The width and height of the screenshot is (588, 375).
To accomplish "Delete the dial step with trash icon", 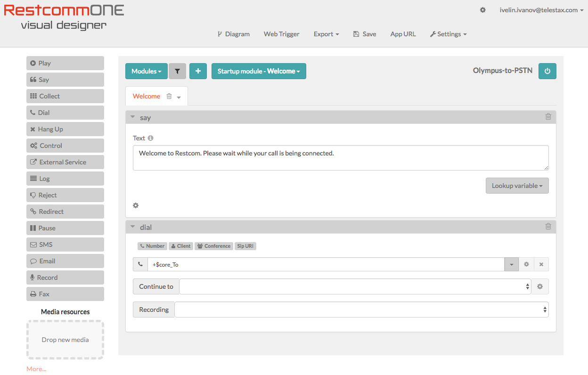I will (x=548, y=227).
